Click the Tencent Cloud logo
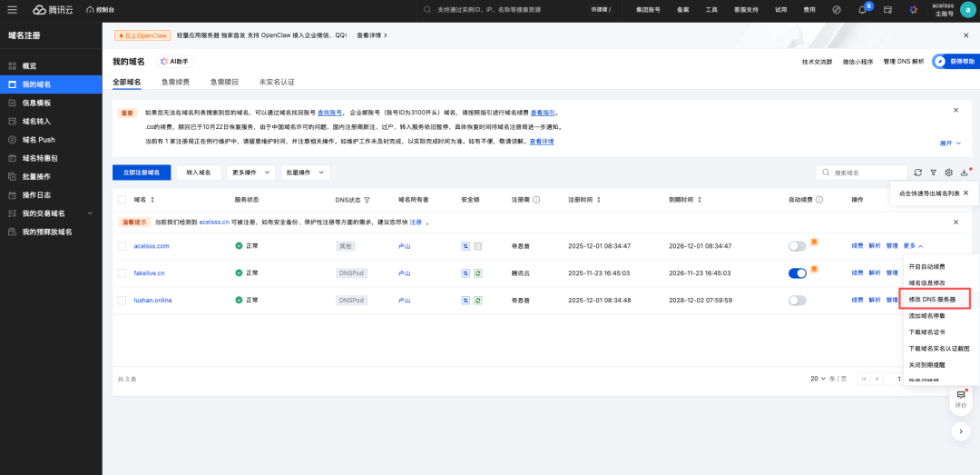Viewport: 980px width, 475px height. click(53, 10)
